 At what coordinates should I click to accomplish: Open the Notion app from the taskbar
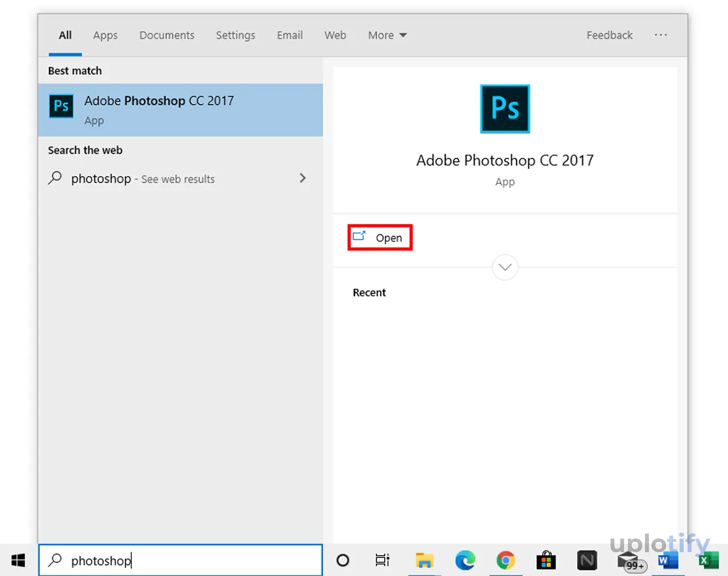(587, 561)
